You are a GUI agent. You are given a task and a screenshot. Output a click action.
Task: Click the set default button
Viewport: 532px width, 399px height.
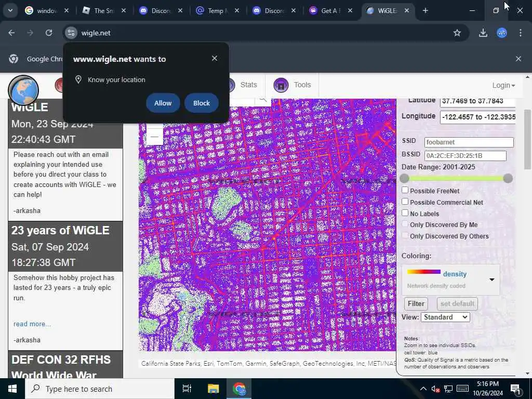pos(457,303)
